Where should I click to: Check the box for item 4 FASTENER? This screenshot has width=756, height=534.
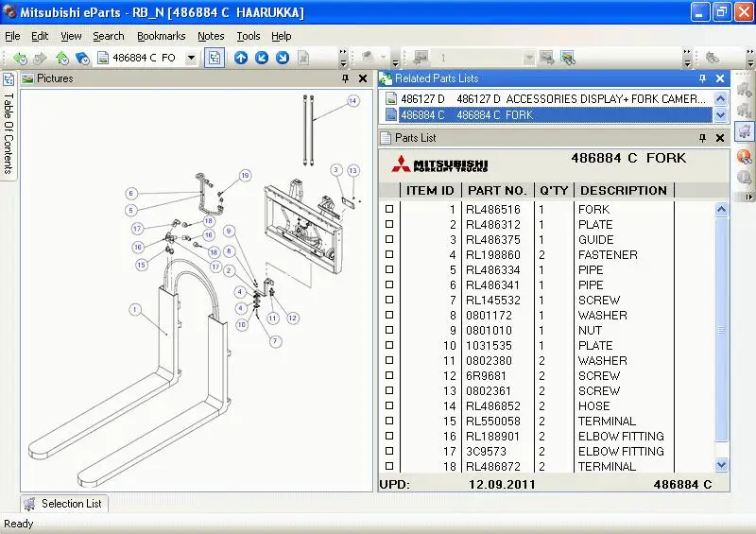[x=389, y=254]
